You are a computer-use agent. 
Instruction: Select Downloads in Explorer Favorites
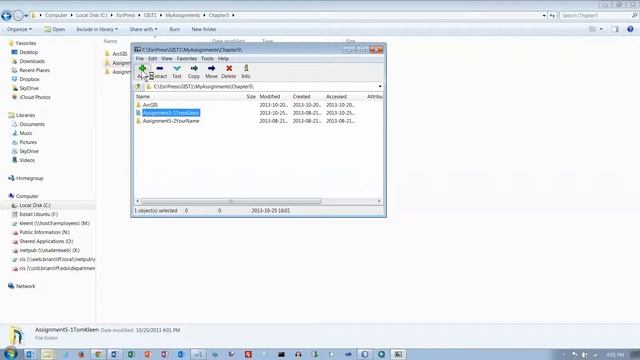[x=32, y=61]
